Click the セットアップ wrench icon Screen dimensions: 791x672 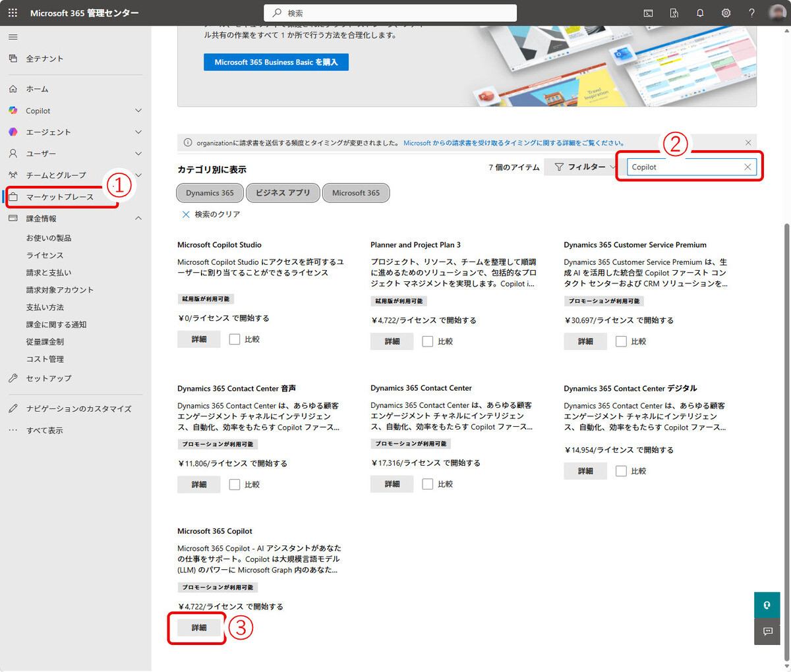(13, 378)
